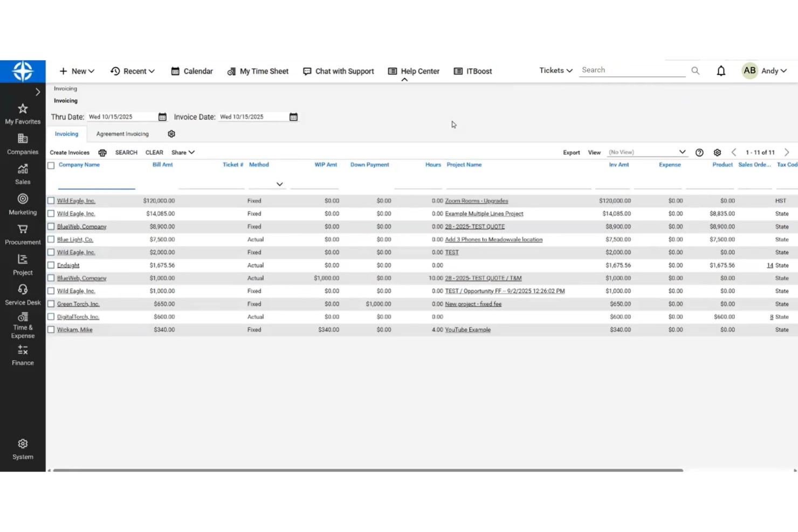
Task: Select the Wickam, Mike invoice row checkbox
Action: point(51,329)
